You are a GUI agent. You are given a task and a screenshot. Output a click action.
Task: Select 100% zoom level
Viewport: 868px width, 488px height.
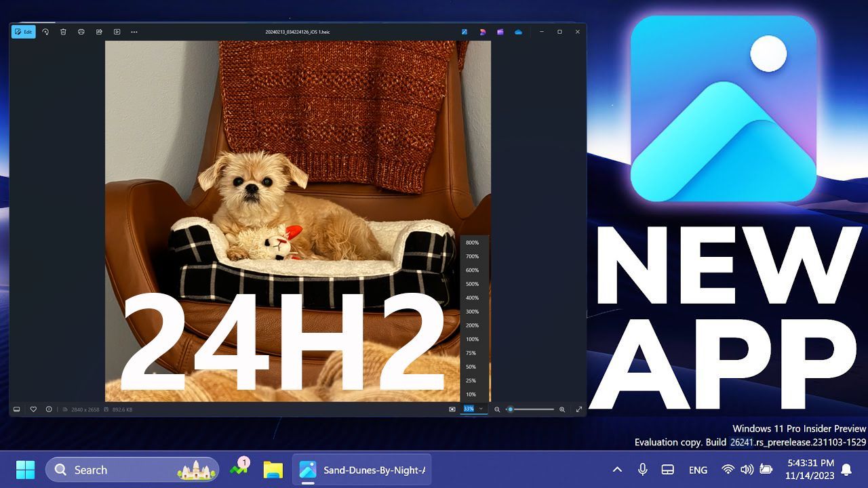pos(474,340)
